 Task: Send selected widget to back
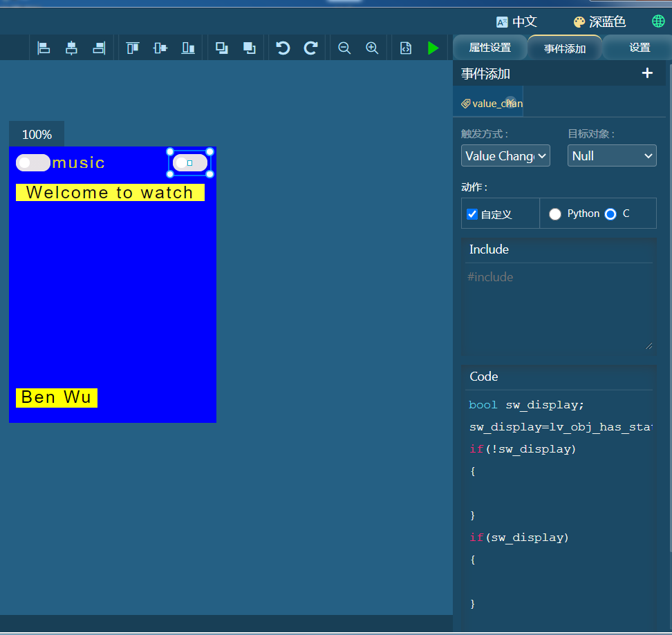click(x=250, y=48)
